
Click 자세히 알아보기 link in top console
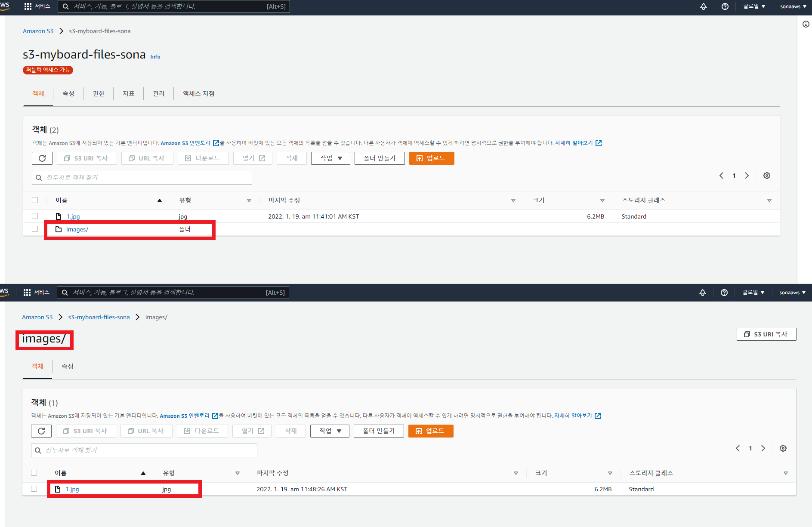click(574, 143)
